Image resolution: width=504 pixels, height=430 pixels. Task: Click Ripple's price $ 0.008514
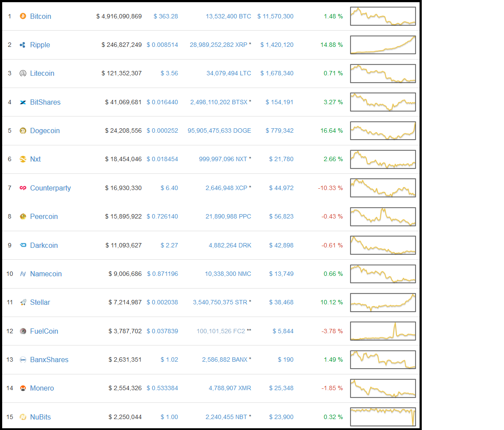pyautogui.click(x=162, y=45)
